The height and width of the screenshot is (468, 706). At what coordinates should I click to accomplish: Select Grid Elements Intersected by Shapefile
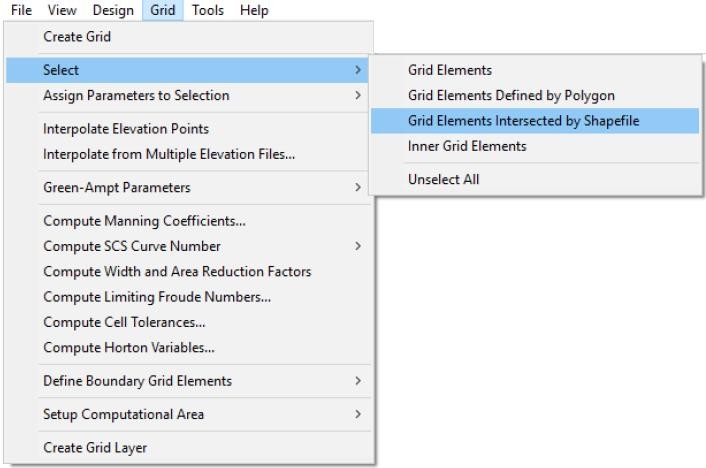tap(523, 121)
